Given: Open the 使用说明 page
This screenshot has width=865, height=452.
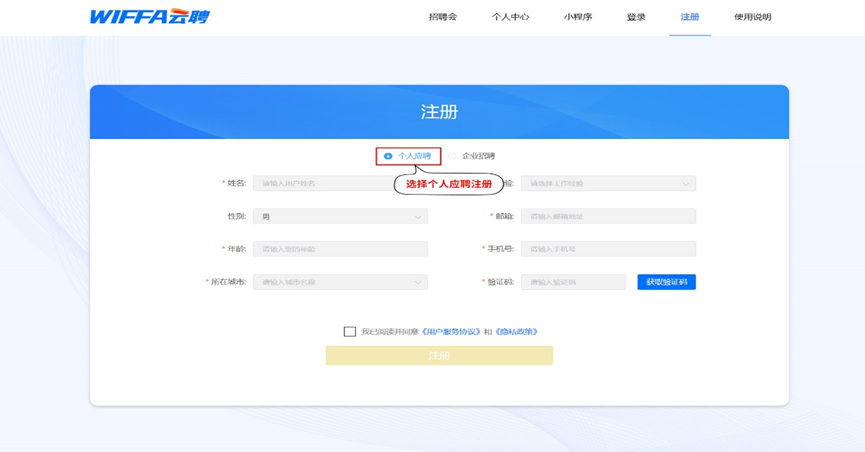Looking at the screenshot, I should 752,17.
